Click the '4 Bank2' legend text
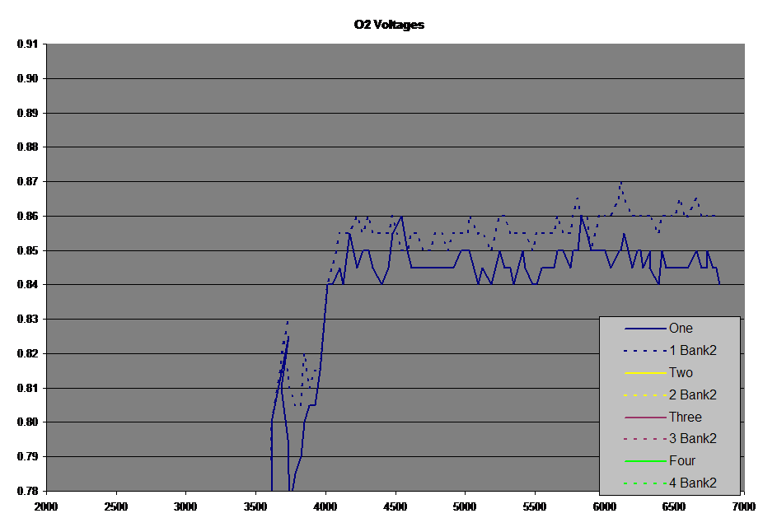 [x=692, y=483]
